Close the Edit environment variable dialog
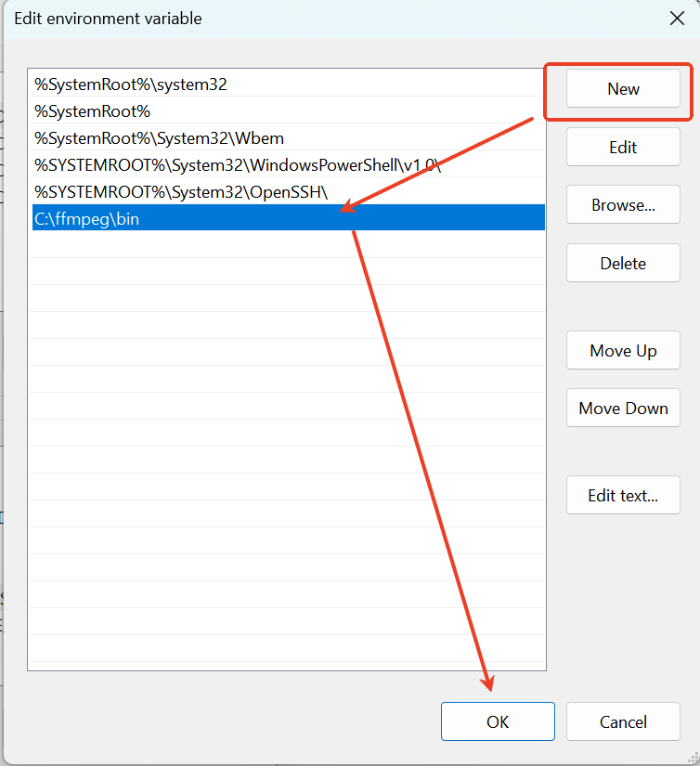The width and height of the screenshot is (700, 766). pyautogui.click(x=677, y=19)
